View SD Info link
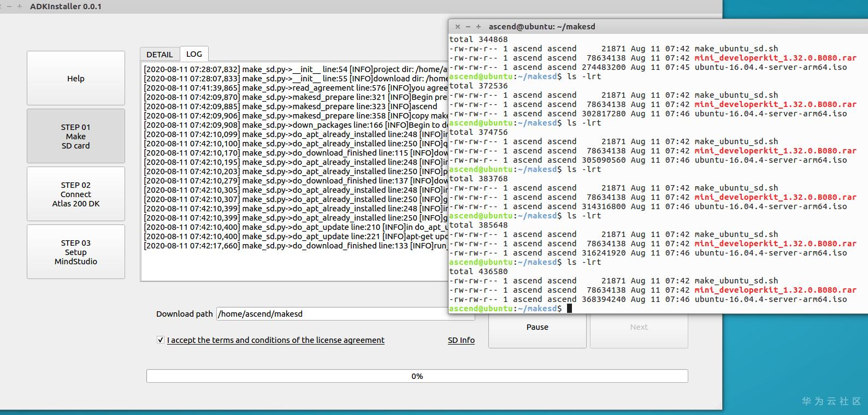Screen dimensions: 868x415 (461, 340)
